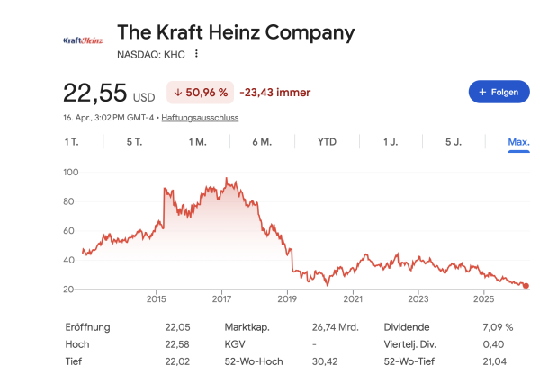
Task: Click The Kraft Heinz Company heading
Action: click(236, 33)
